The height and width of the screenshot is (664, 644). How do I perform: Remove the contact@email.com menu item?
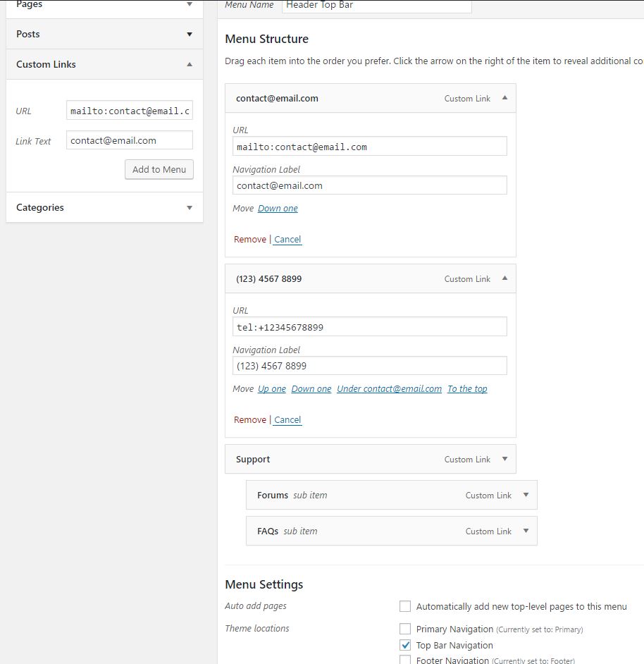250,239
